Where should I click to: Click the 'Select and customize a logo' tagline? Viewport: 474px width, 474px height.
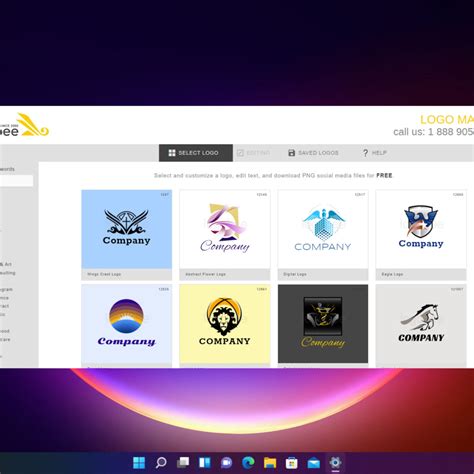coord(273,175)
